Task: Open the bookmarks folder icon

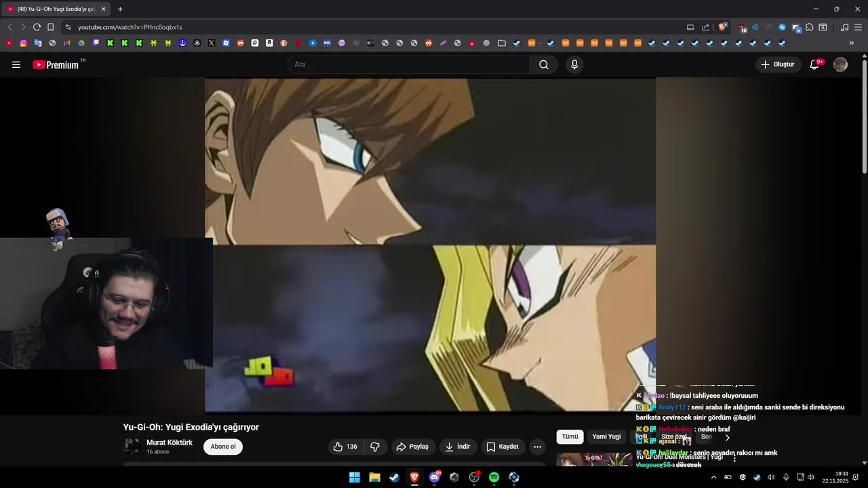Action: (x=502, y=43)
